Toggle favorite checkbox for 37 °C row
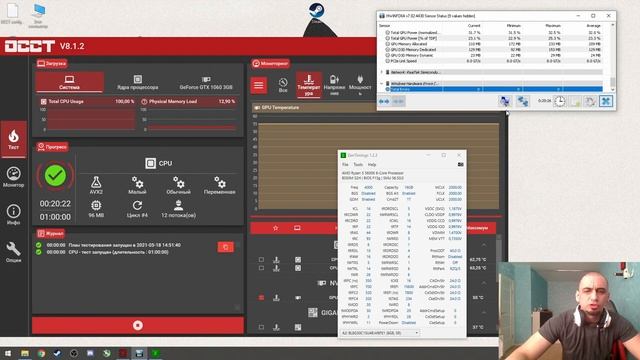 261,327
